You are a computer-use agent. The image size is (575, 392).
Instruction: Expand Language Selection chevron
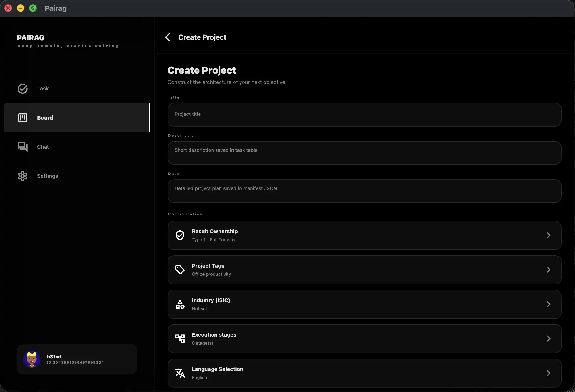pos(549,373)
